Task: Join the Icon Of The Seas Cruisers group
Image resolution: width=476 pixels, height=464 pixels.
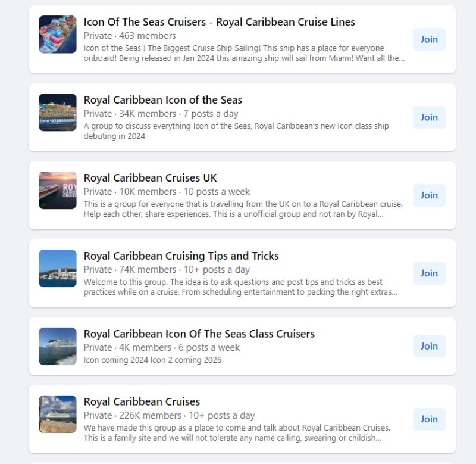Action: click(429, 39)
